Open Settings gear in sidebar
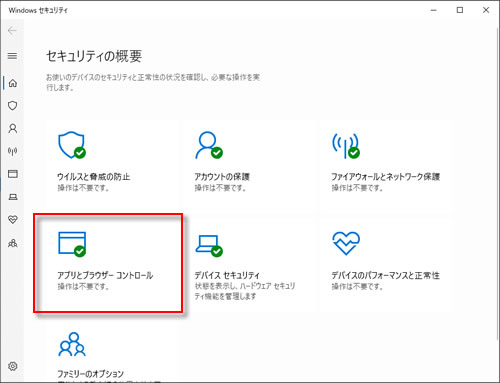 (x=13, y=366)
